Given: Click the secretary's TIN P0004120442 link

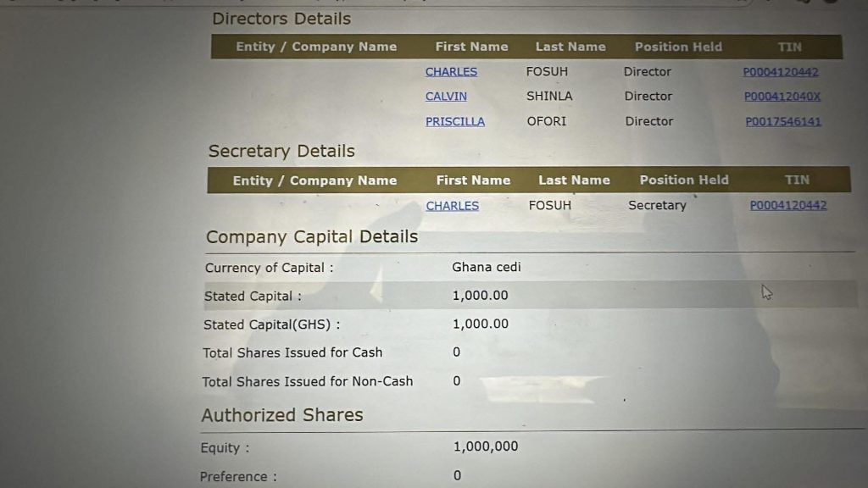Looking at the screenshot, I should pos(788,205).
